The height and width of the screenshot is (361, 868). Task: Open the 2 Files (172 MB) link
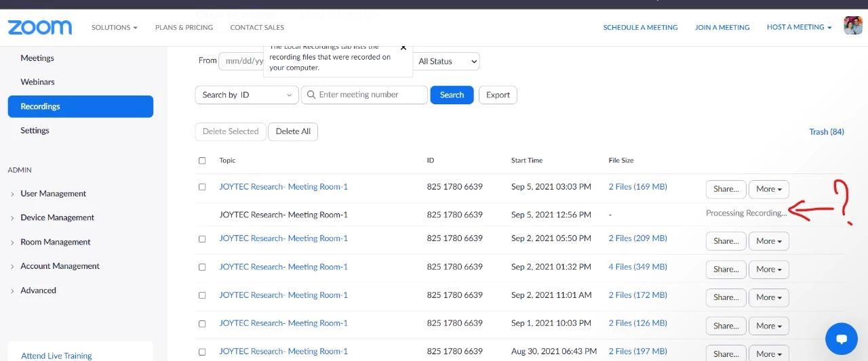(x=638, y=295)
